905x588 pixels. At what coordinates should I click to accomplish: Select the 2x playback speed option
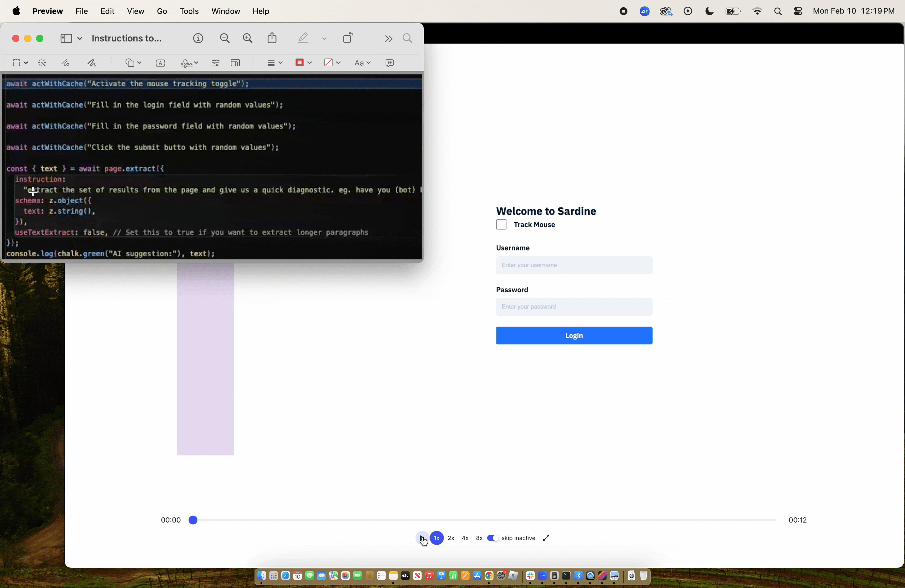[x=451, y=538]
